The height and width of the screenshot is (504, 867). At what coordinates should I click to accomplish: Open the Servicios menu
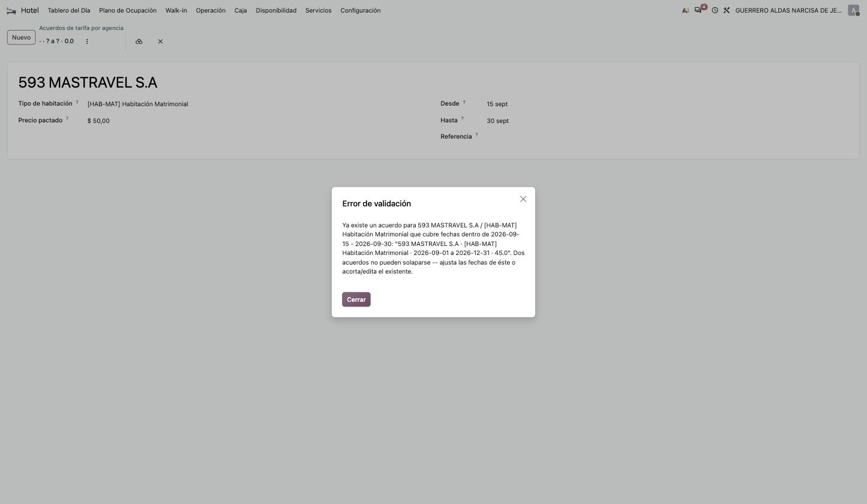[x=319, y=10]
